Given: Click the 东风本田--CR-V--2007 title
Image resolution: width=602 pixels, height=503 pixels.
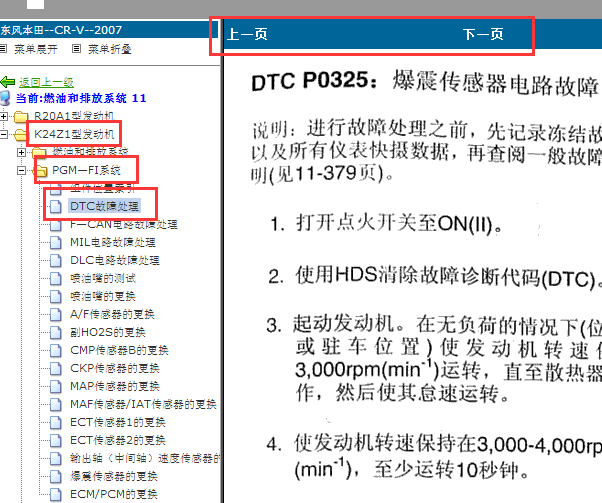Looking at the screenshot, I should pyautogui.click(x=61, y=30).
